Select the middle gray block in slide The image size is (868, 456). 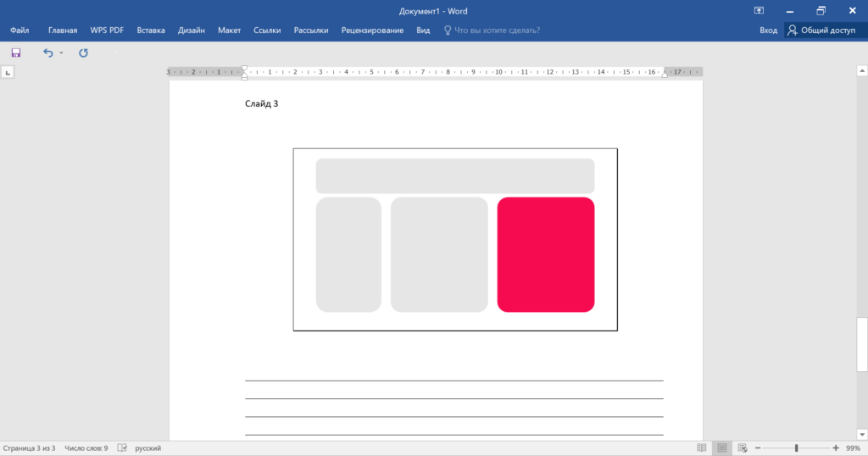click(x=440, y=254)
